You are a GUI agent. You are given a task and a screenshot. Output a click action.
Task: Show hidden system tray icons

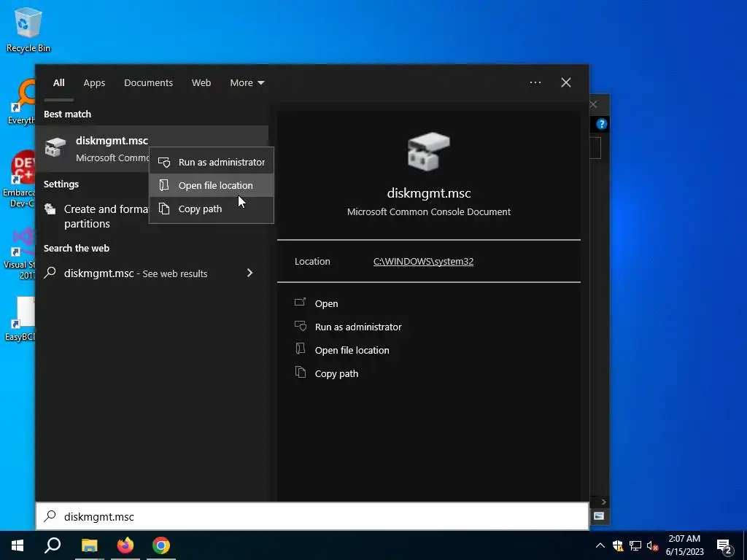pos(600,545)
